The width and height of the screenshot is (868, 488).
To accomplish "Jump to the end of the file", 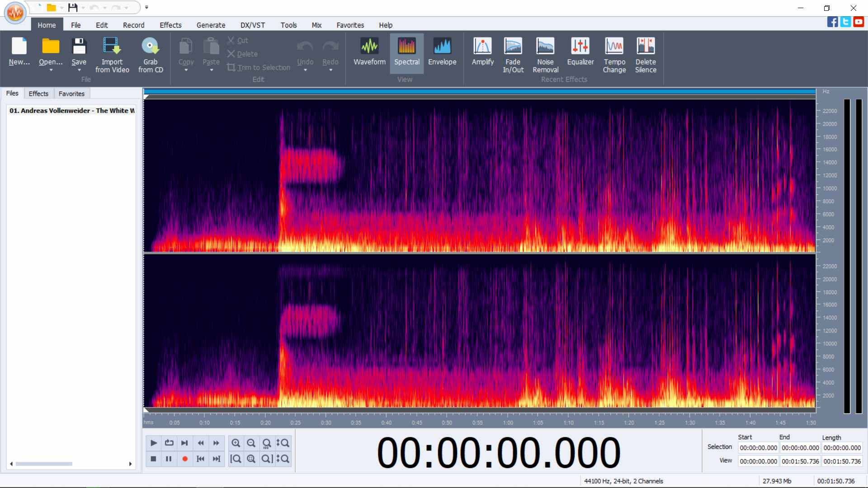I will (x=217, y=459).
